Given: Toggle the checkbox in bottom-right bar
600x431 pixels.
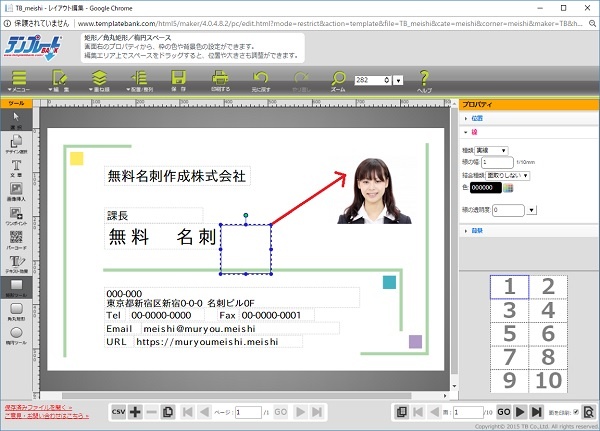Looking at the screenshot, I should [x=575, y=411].
